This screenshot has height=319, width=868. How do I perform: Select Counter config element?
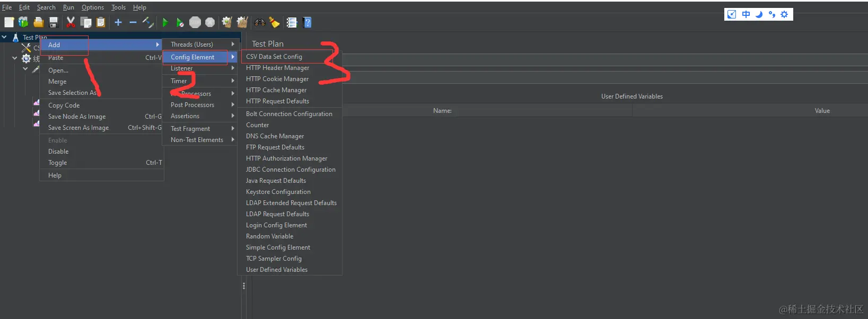pos(290,125)
